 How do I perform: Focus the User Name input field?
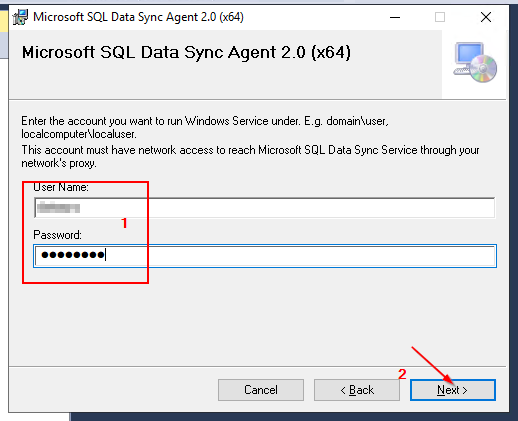(265, 208)
